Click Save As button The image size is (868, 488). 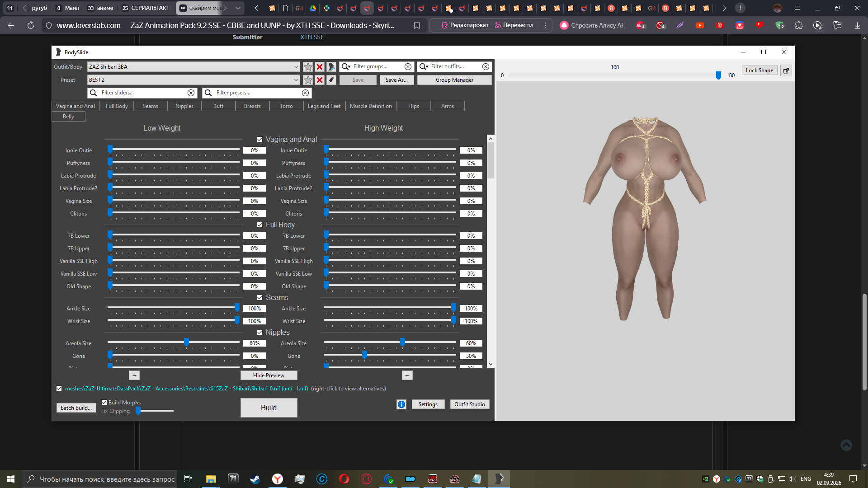[396, 80]
